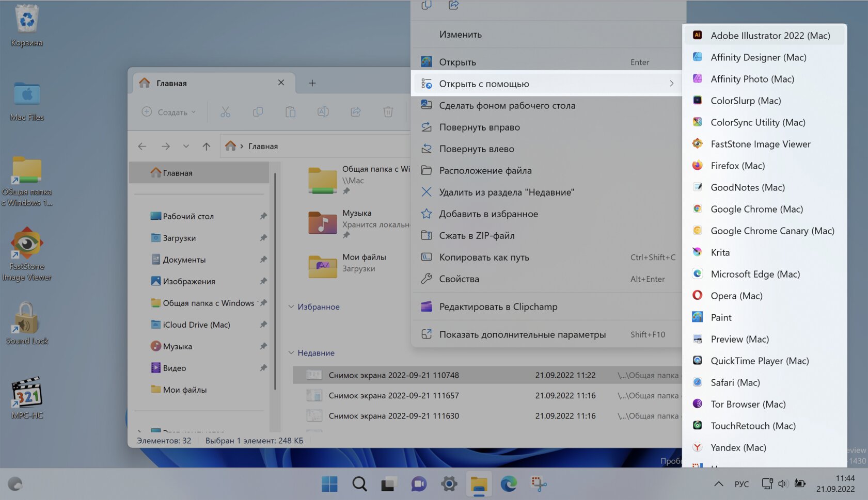Click the Microsoft Edge taskbar icon

tap(509, 484)
